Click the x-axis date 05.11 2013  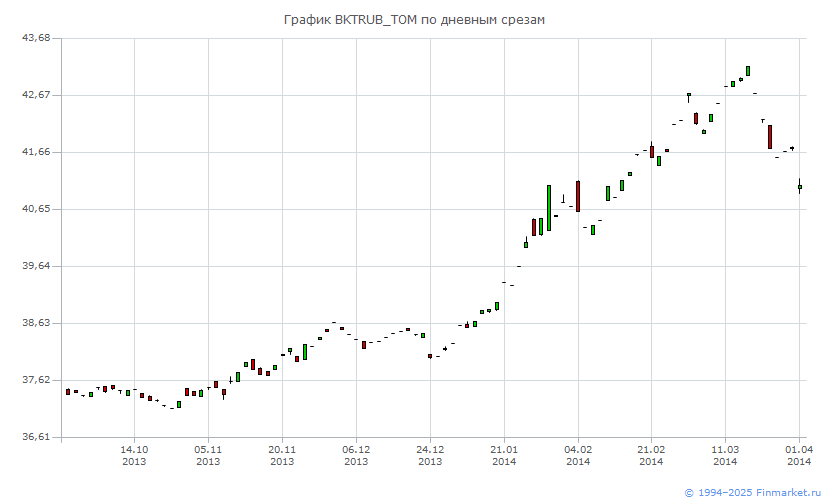(208, 456)
